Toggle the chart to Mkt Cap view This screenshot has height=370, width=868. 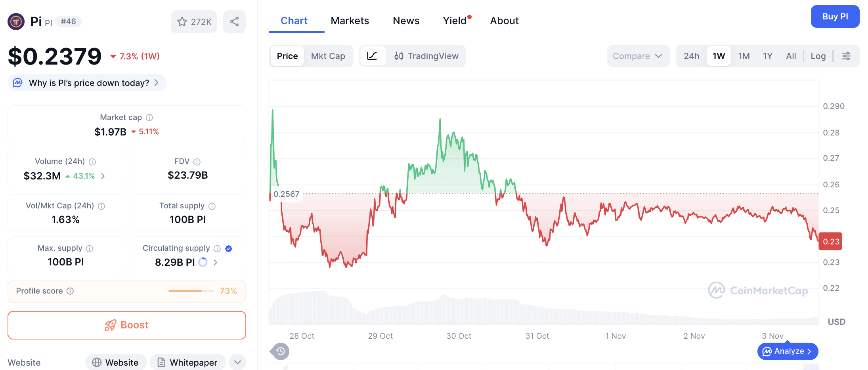pyautogui.click(x=328, y=56)
